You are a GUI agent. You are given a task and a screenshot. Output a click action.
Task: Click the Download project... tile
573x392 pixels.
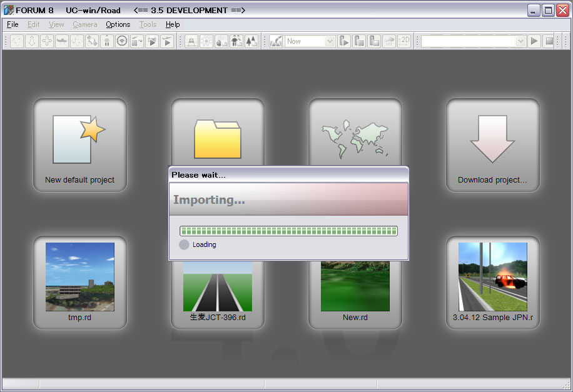tap(492, 145)
